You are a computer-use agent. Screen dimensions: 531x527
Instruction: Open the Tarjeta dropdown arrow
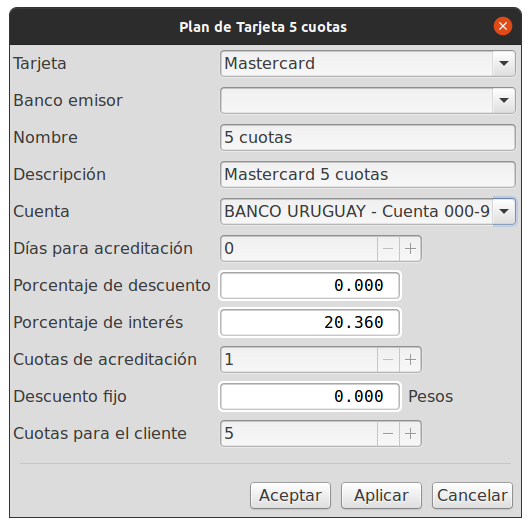(504, 64)
